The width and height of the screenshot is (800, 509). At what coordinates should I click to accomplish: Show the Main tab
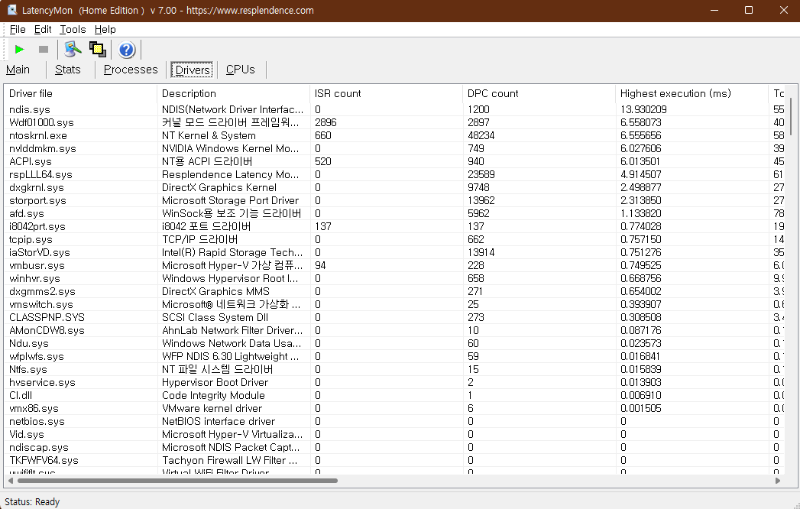click(x=18, y=70)
